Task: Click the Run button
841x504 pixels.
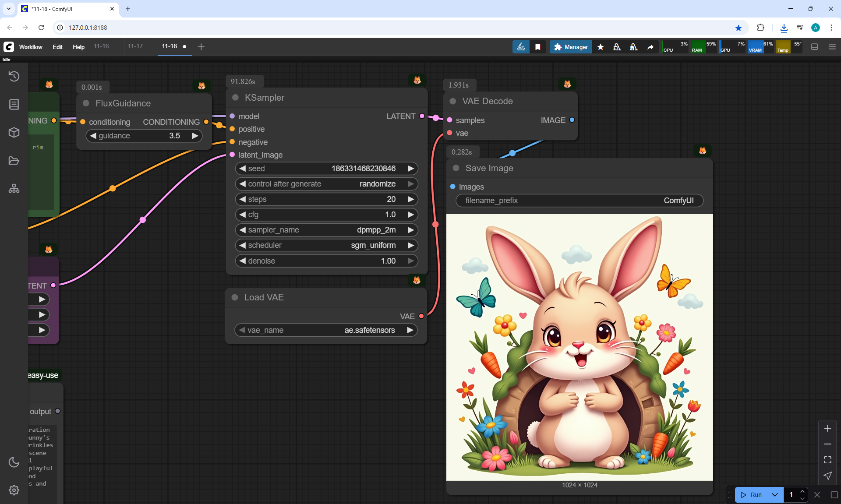Action: click(x=752, y=495)
